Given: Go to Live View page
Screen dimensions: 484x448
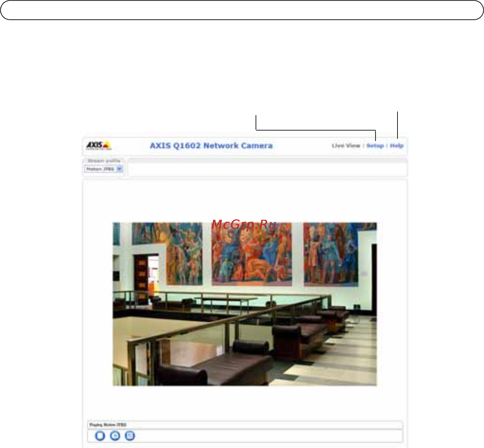Looking at the screenshot, I should pyautogui.click(x=346, y=146).
